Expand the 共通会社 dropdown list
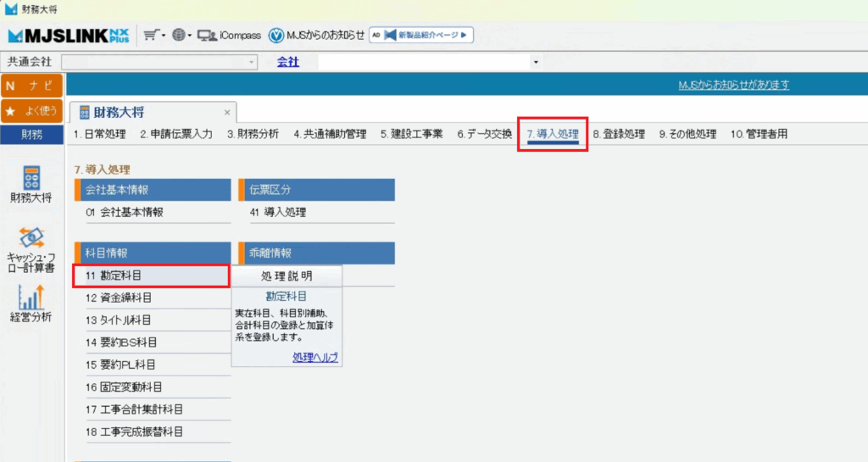Screen dimensions: 868x462 click(252, 62)
